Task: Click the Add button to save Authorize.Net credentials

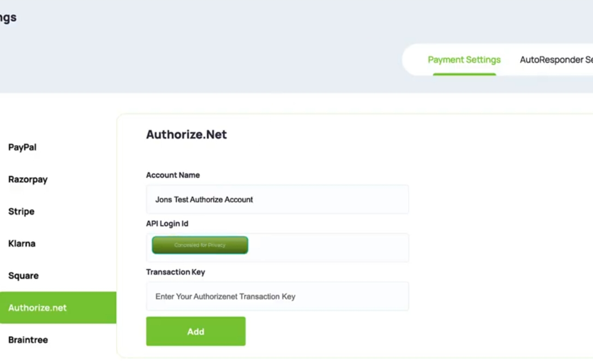Action: (x=195, y=331)
